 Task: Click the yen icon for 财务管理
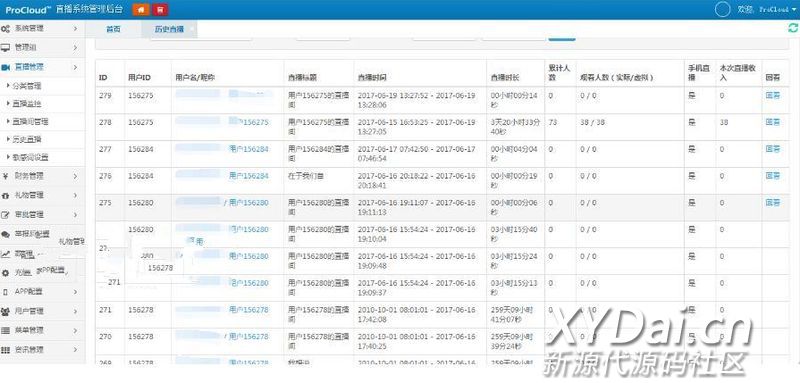pos(6,176)
